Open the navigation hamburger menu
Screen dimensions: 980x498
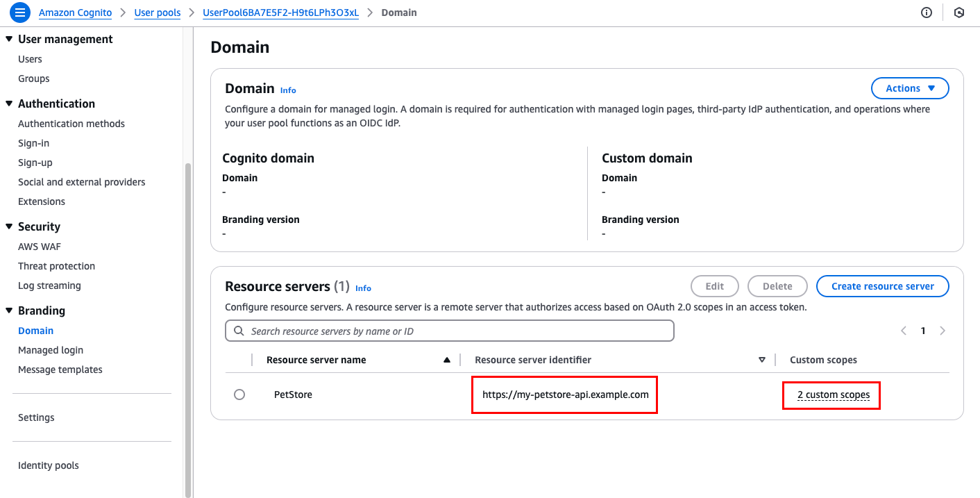click(x=19, y=12)
